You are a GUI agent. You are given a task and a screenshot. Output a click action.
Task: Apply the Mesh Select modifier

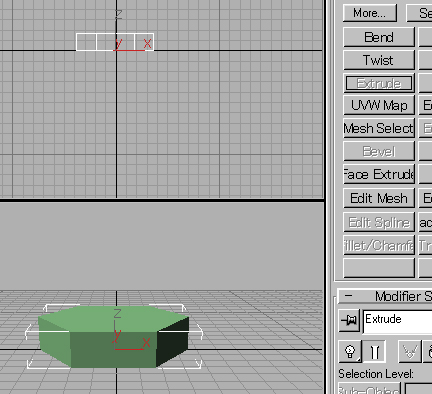[x=379, y=128]
